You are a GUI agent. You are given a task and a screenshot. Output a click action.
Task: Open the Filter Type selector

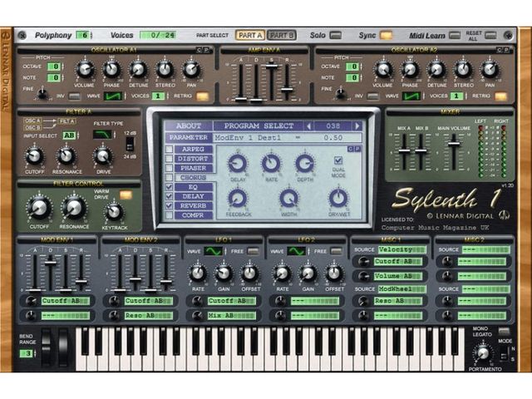point(102,135)
